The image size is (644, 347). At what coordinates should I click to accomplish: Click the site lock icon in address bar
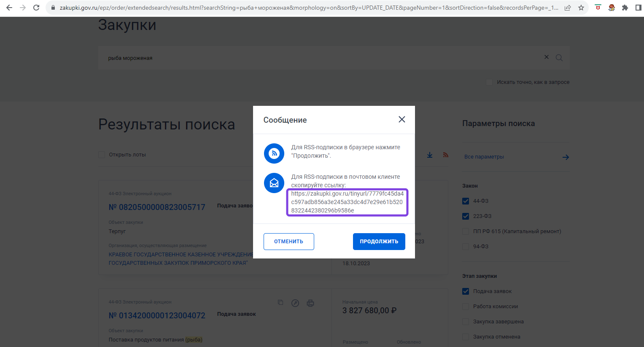[x=53, y=8]
